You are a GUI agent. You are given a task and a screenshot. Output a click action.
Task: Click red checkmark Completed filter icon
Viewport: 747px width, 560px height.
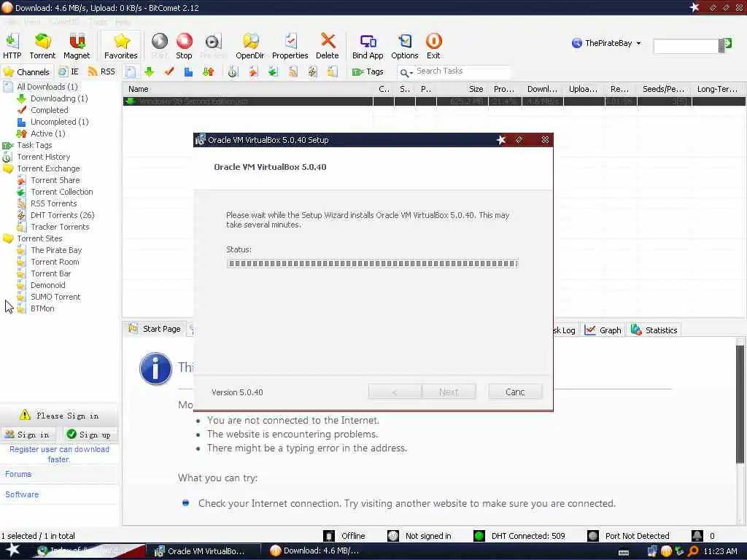click(169, 72)
